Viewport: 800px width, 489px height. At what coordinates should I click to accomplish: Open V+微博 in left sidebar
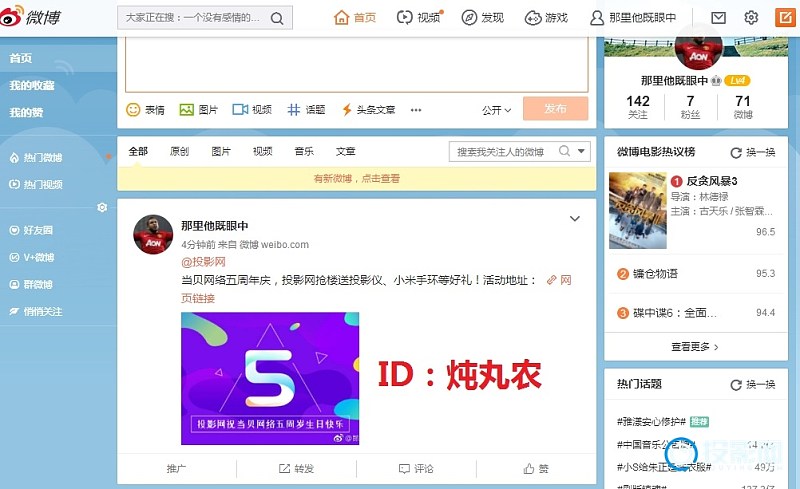tap(32, 257)
